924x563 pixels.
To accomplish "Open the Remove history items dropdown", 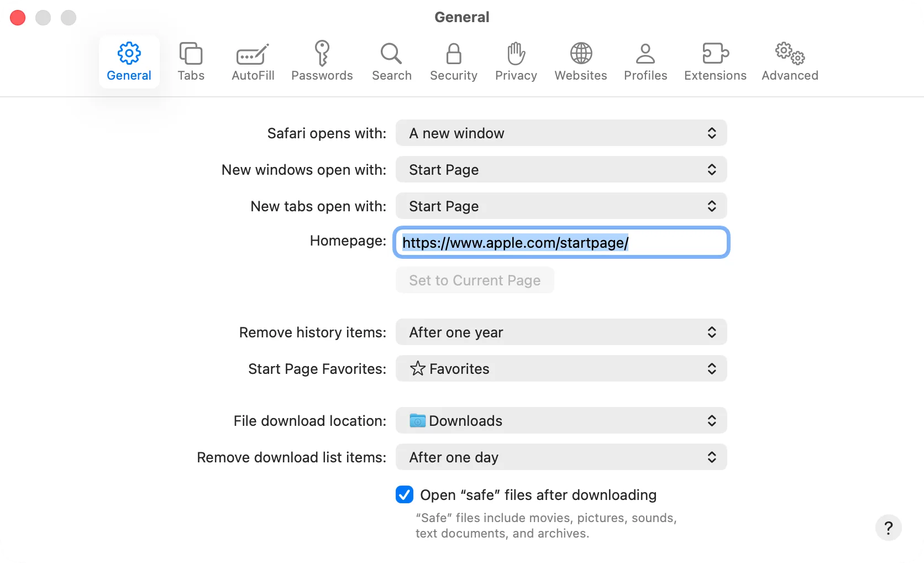I will tap(561, 332).
